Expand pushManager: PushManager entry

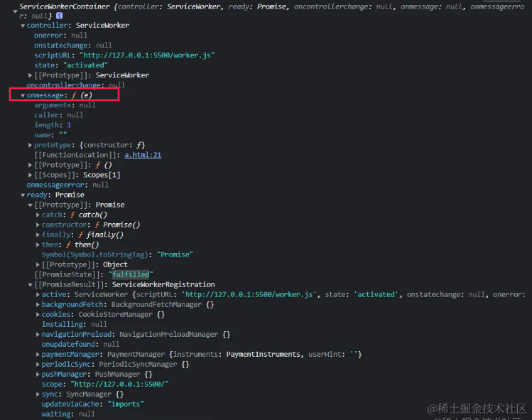point(38,375)
